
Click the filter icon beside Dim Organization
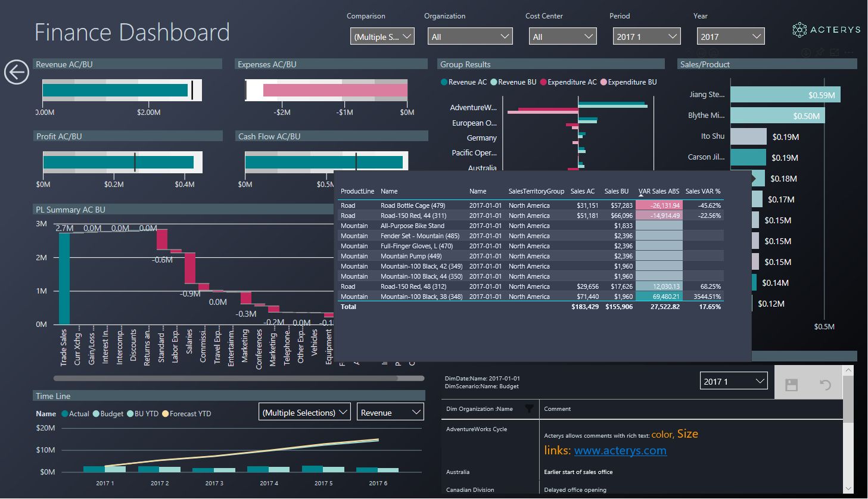[528, 408]
